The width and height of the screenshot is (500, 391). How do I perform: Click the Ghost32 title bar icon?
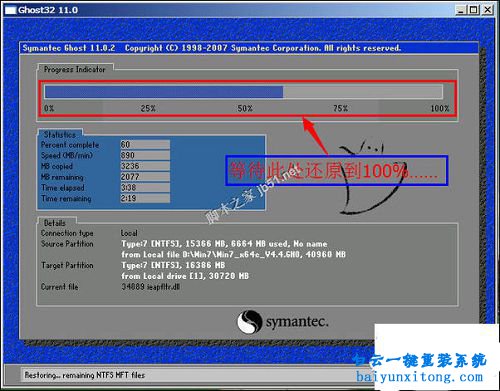[10, 10]
